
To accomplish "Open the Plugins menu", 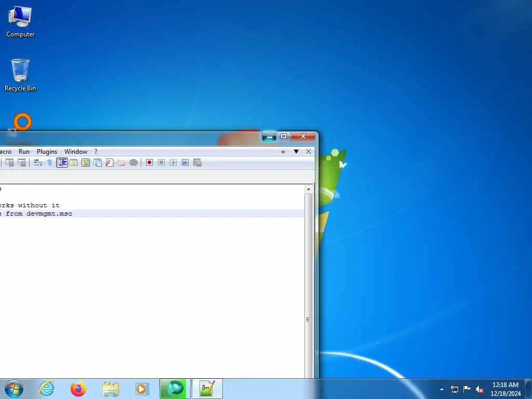I will point(47,152).
